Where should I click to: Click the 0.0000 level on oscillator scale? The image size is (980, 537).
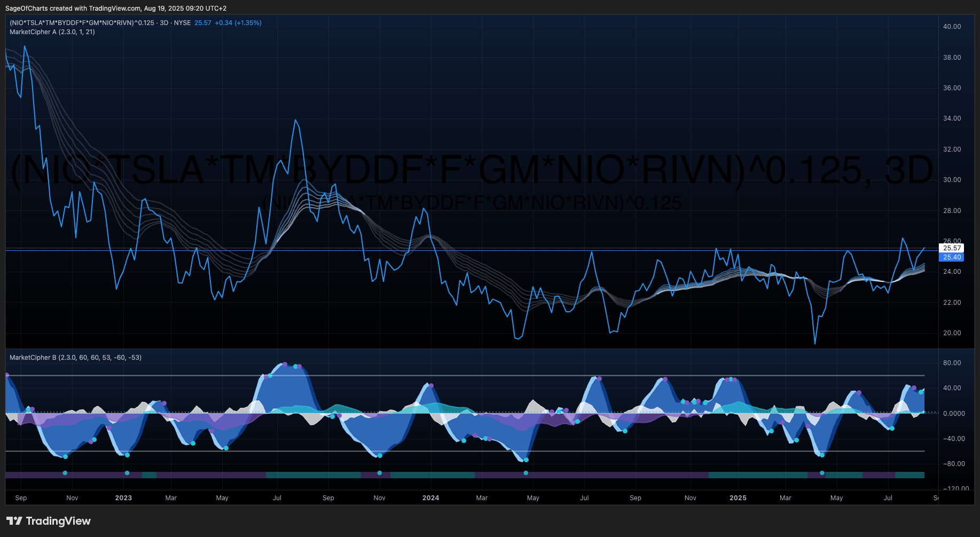click(954, 414)
